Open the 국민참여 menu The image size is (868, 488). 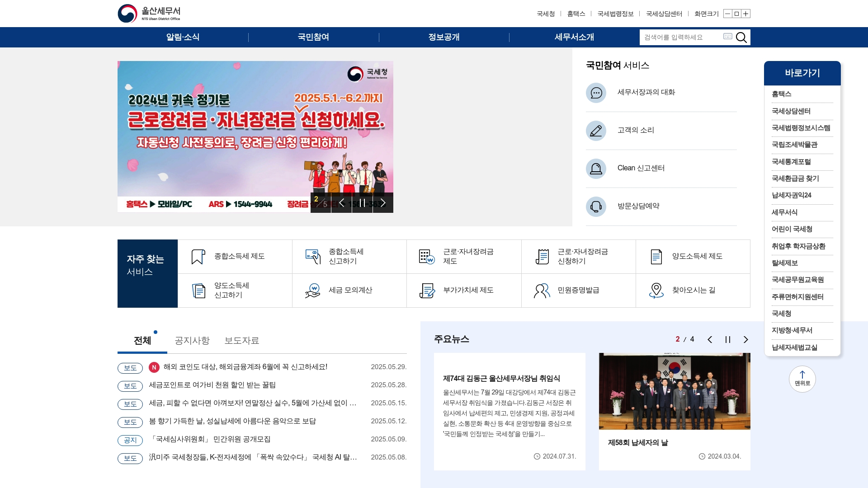(x=313, y=37)
